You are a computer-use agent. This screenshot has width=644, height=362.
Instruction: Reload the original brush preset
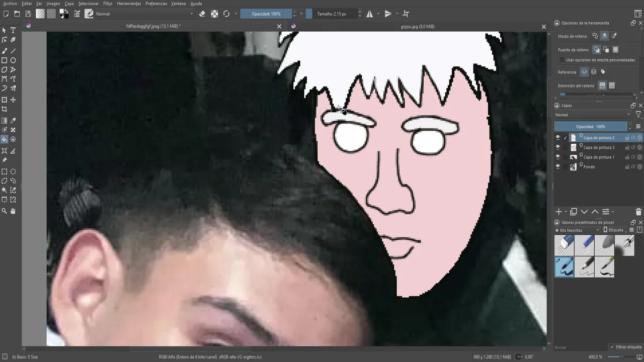[x=226, y=14]
